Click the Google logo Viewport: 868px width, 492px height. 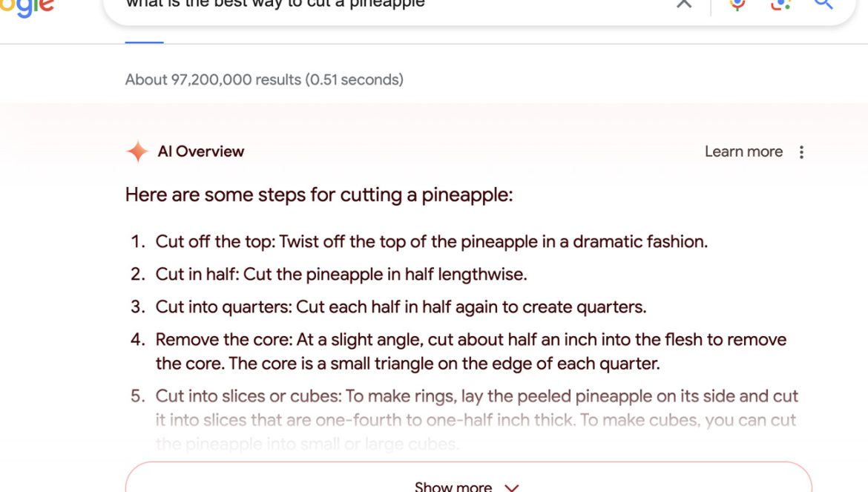point(27,7)
